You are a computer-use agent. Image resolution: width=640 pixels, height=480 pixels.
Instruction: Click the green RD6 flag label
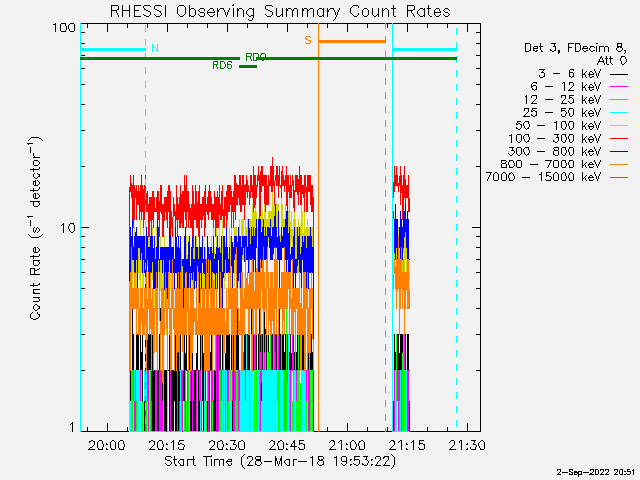(222, 65)
